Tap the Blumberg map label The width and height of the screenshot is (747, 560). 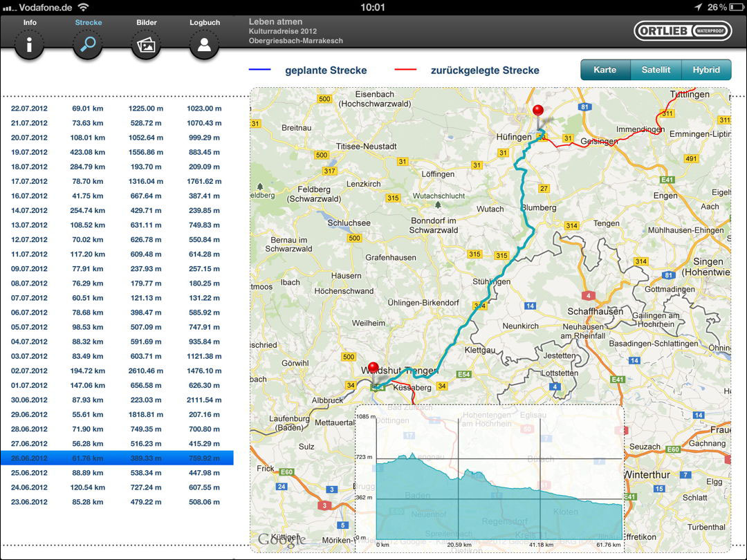point(539,207)
